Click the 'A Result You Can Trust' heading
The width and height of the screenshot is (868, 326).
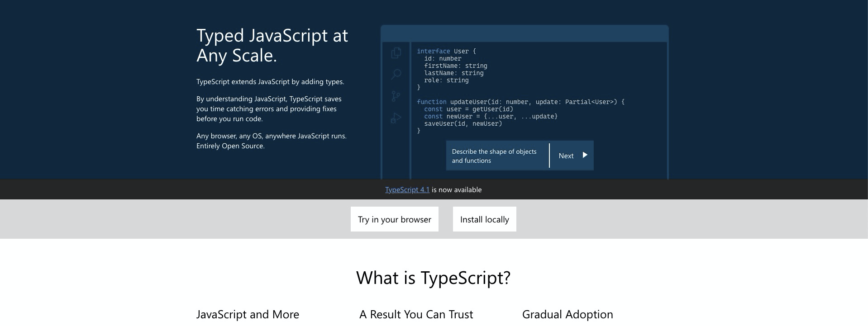pos(416,314)
